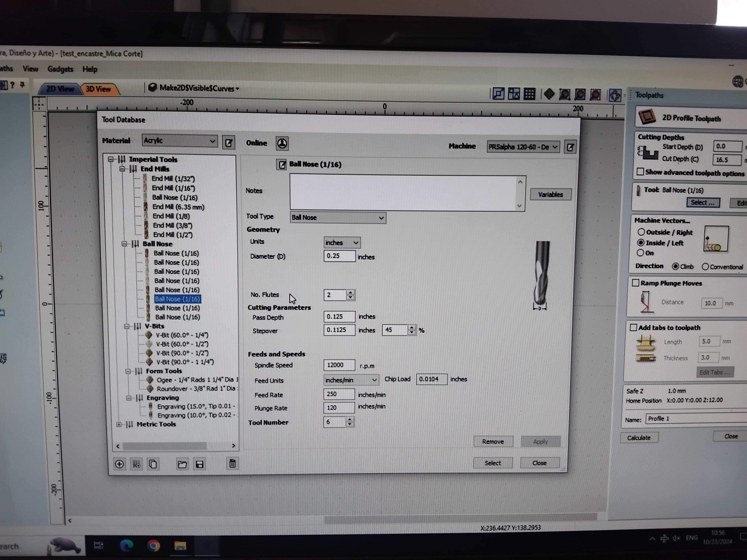
Task: Check Add tabs to toolpath
Action: tap(633, 327)
